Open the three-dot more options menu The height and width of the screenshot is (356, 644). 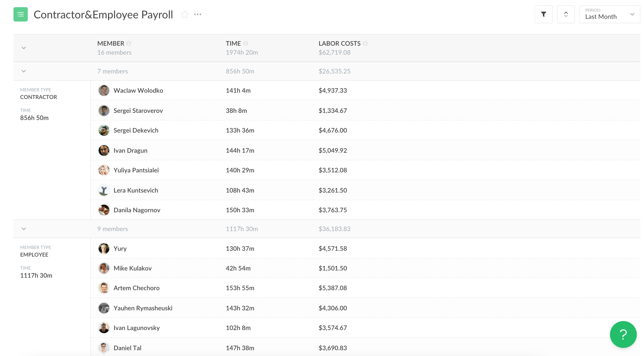pyautogui.click(x=197, y=15)
